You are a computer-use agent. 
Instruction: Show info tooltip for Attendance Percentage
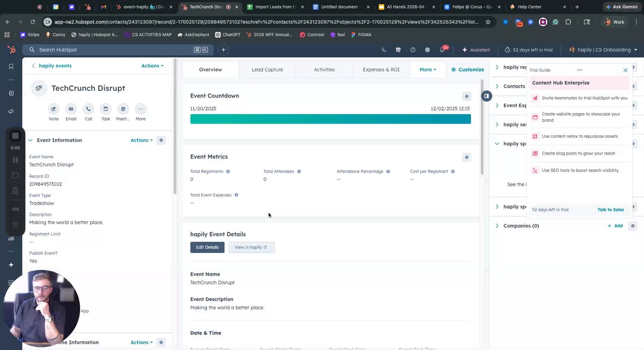tap(388, 171)
